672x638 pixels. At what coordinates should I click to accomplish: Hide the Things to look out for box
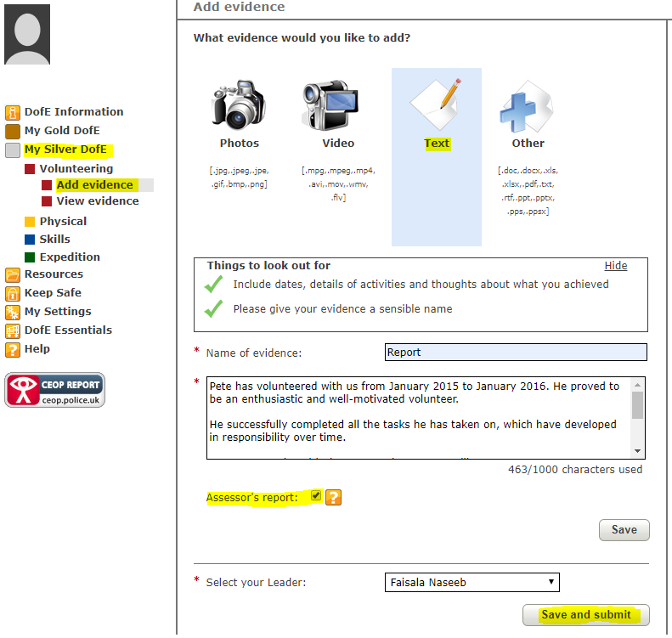click(615, 266)
